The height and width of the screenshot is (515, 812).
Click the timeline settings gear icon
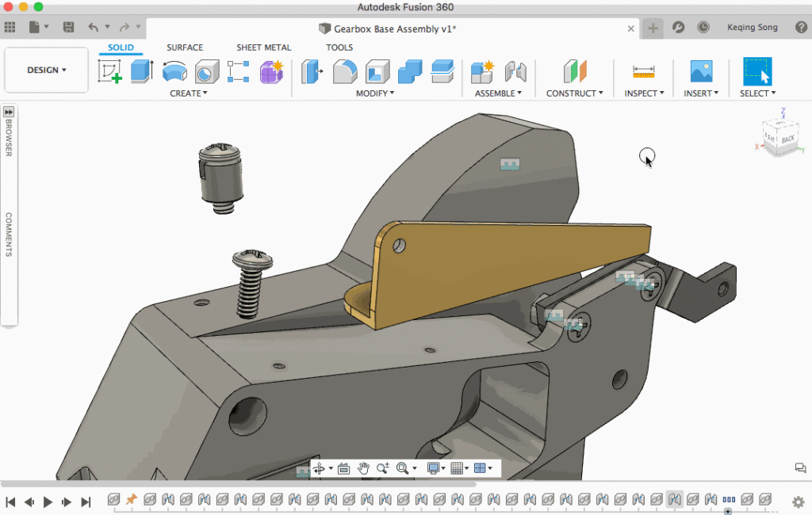click(798, 501)
